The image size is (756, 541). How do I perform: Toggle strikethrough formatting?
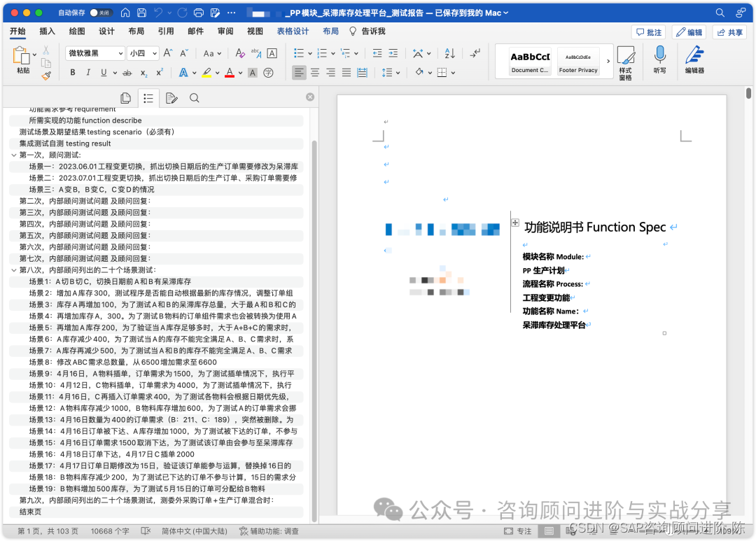[x=127, y=73]
